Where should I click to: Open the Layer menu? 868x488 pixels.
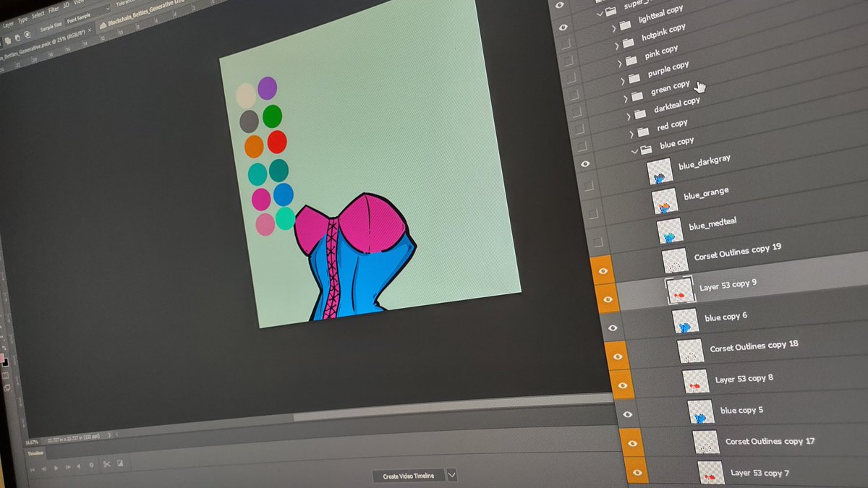8,25
